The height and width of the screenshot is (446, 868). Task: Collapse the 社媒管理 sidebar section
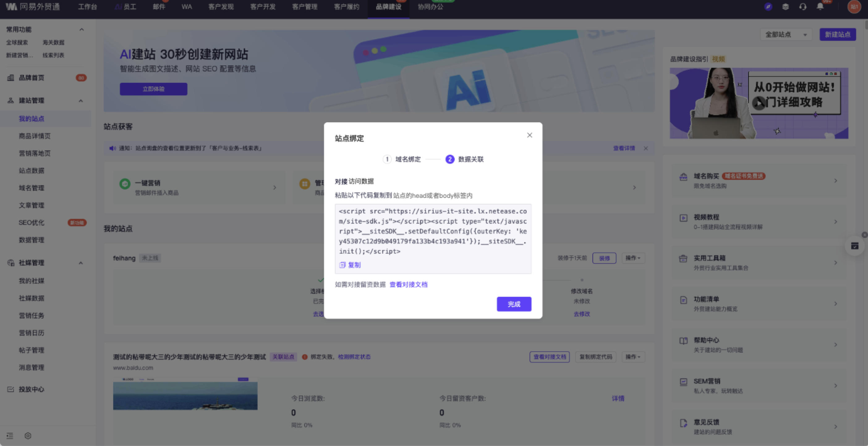pyautogui.click(x=81, y=263)
